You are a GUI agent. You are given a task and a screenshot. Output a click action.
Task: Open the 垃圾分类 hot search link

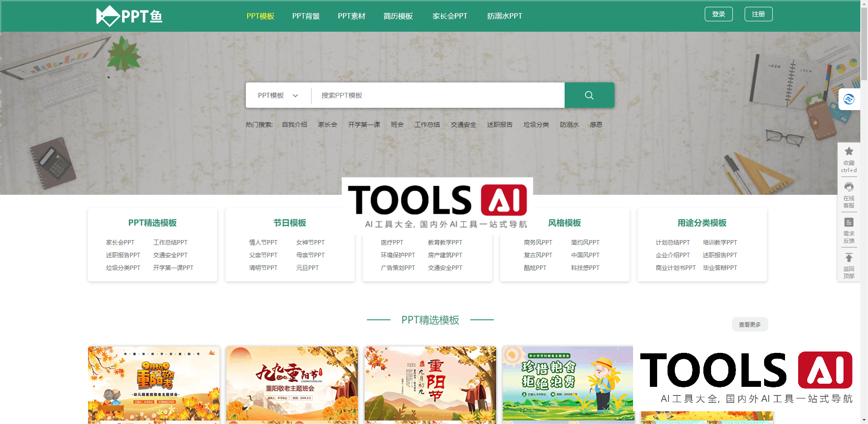[x=536, y=125]
